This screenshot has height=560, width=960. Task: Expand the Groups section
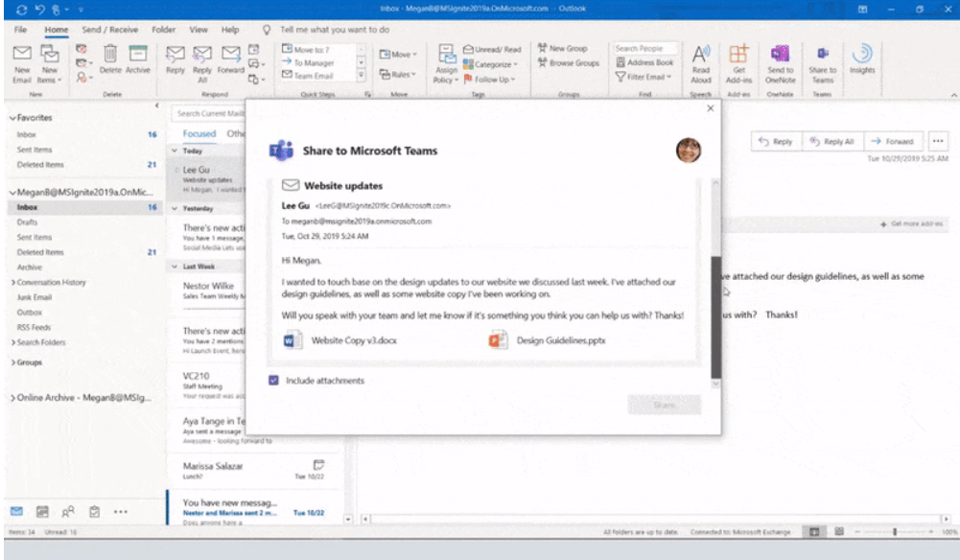coord(13,362)
